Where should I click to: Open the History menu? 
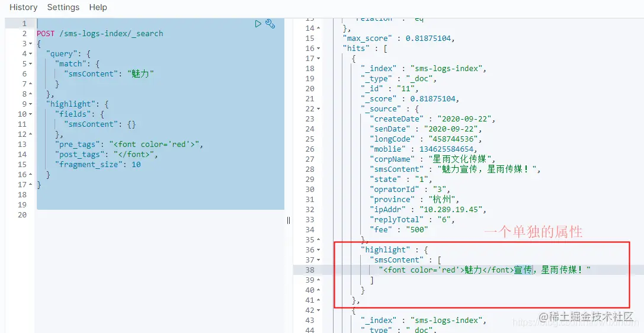pyautogui.click(x=24, y=7)
